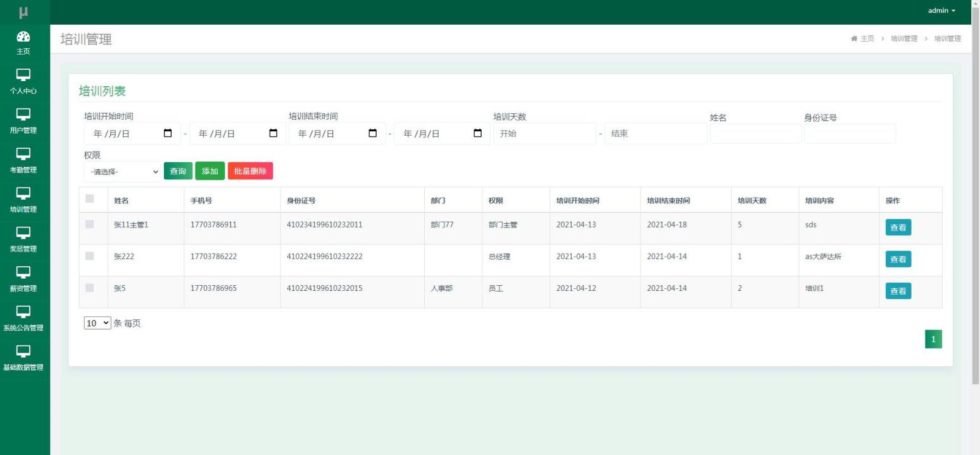Click the 培训内容 column header
Image resolution: width=980 pixels, height=455 pixels.
click(x=820, y=200)
